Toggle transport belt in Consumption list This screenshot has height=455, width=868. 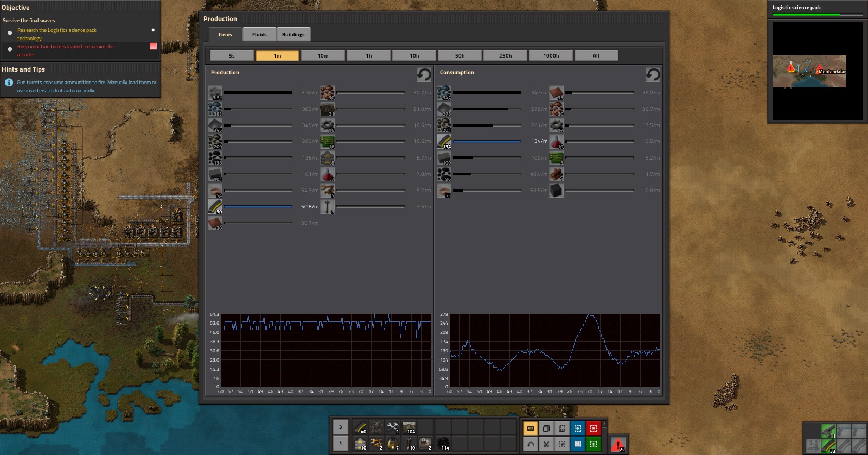click(444, 141)
